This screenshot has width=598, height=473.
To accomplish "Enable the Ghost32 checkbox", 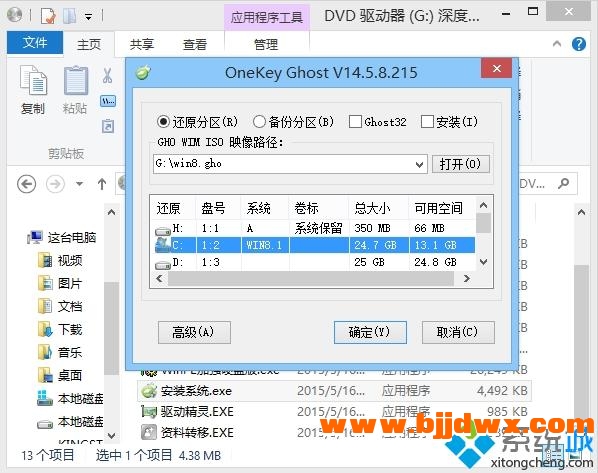I will (x=355, y=122).
